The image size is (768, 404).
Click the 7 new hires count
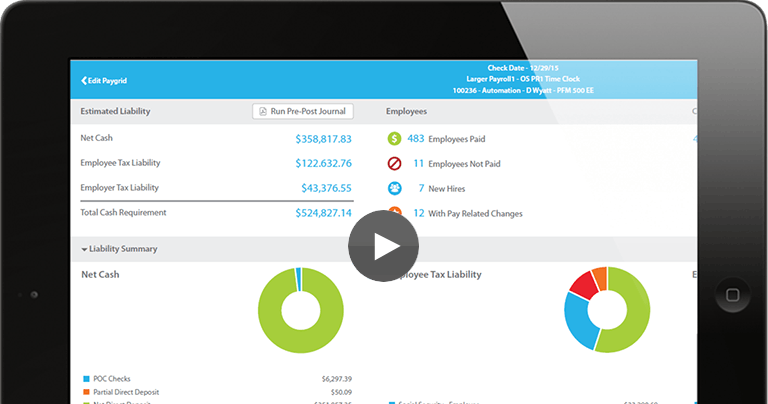pos(421,188)
